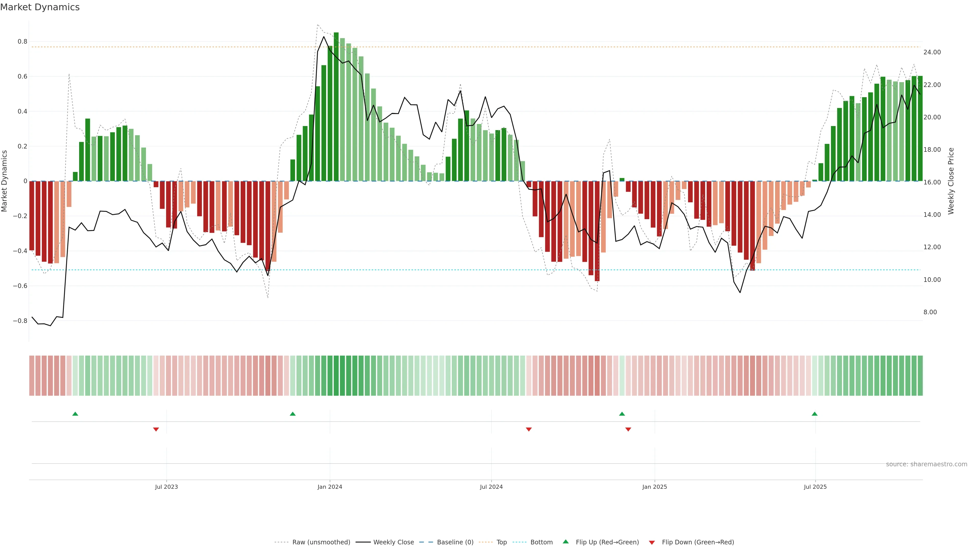Click the Jul 2024 x-axis label
980x551 pixels.
[491, 487]
